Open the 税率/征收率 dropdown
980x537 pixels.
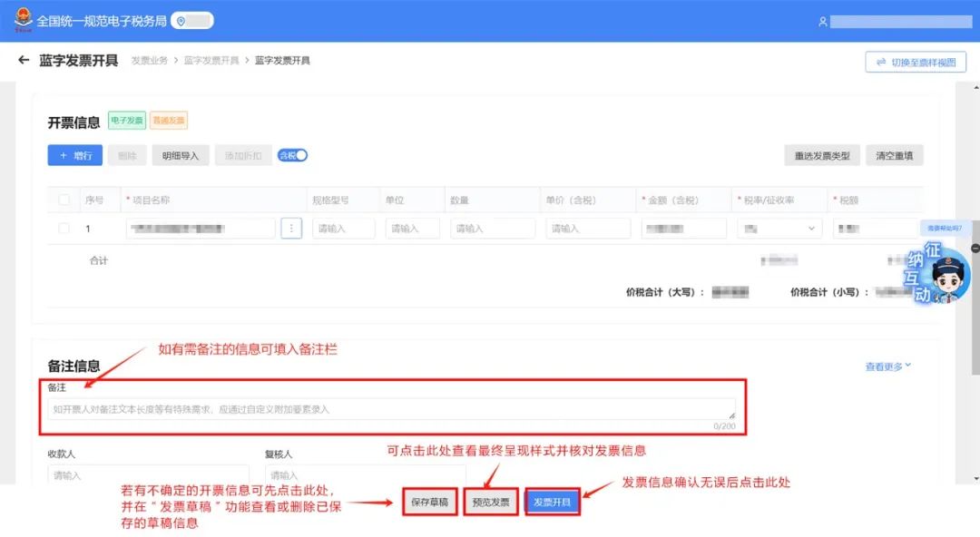coord(779,229)
